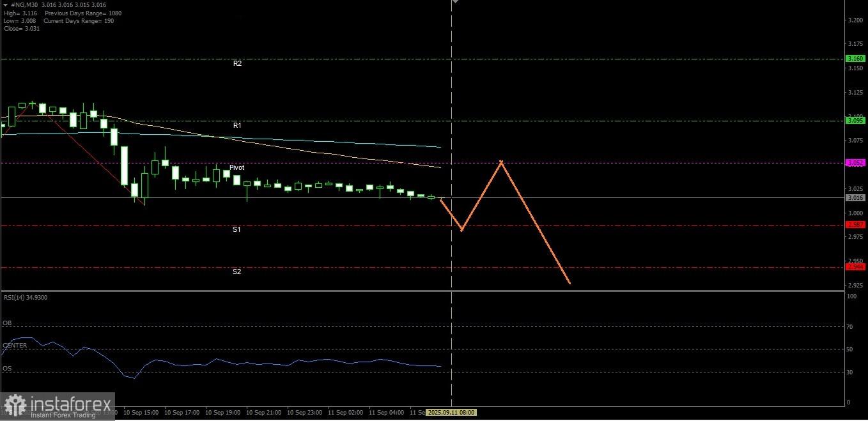
Task: Click the highlighted 2025.09.11 08:00 date marker
Action: click(451, 413)
